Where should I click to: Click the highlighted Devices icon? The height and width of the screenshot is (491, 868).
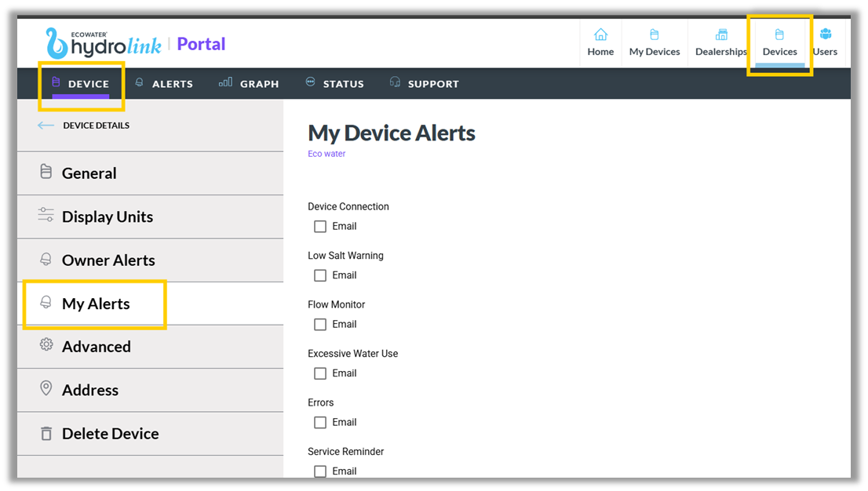point(779,35)
